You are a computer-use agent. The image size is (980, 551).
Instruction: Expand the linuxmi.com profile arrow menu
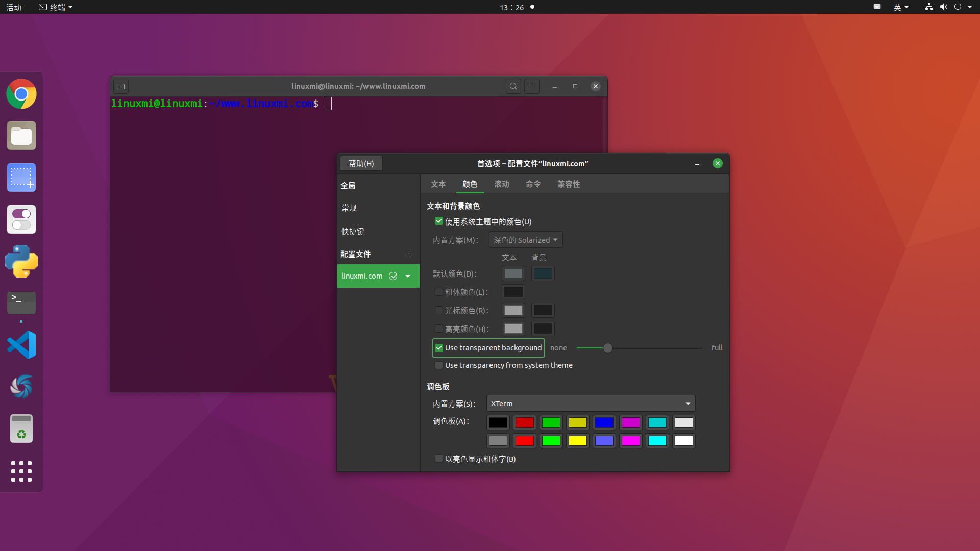408,276
